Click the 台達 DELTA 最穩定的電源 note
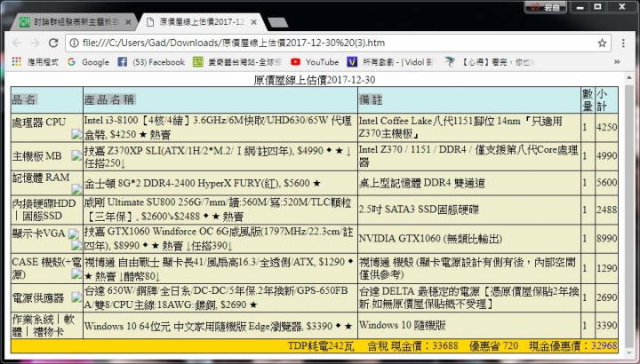The width and height of the screenshot is (640, 364). coord(469,298)
